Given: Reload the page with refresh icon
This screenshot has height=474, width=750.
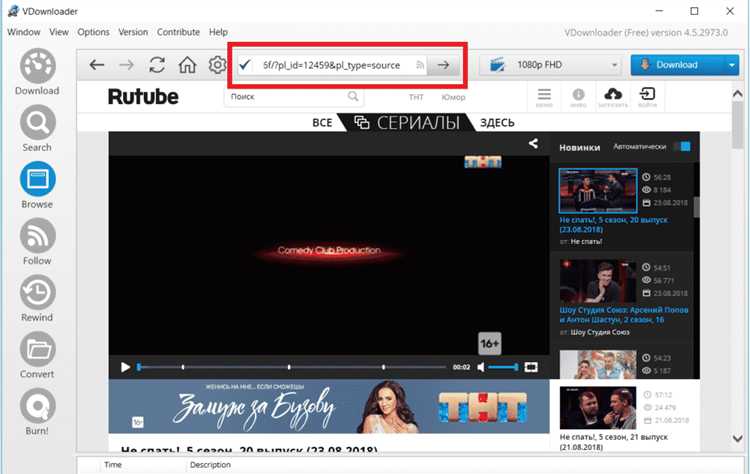Looking at the screenshot, I should tap(157, 65).
